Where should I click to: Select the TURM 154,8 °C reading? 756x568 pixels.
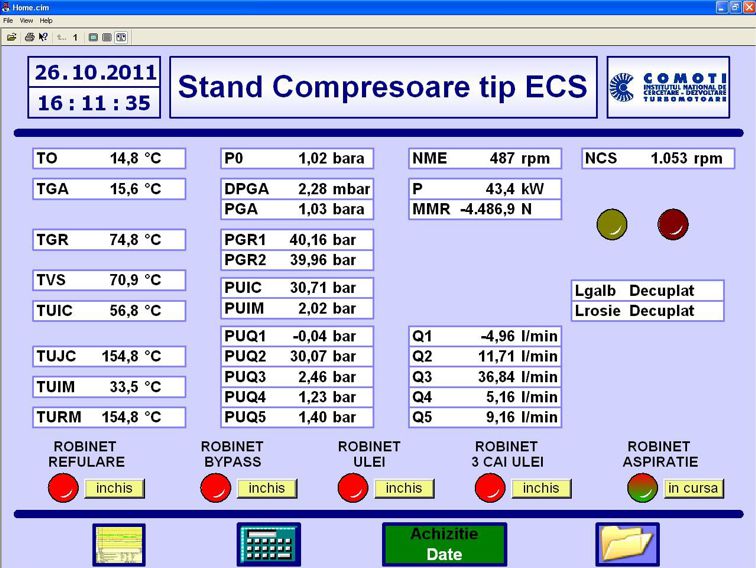[109, 417]
